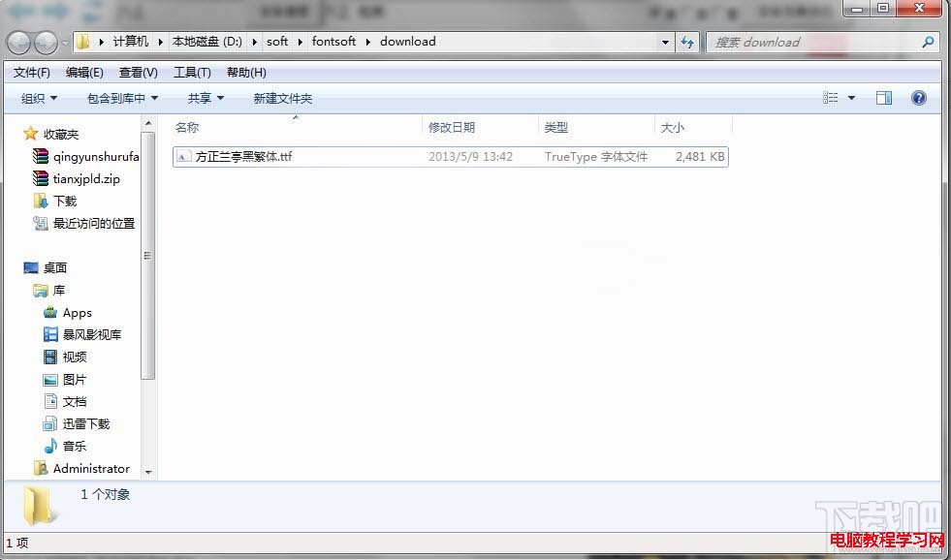Click the 文档 document icon

coord(50,401)
